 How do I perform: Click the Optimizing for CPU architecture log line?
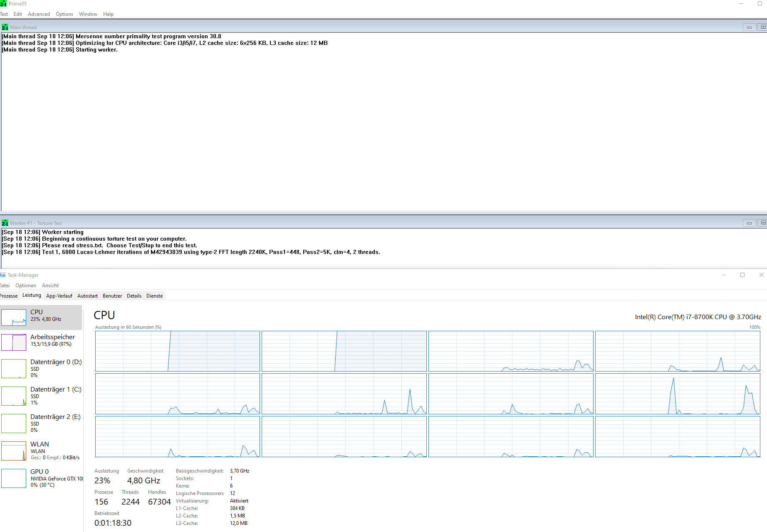pyautogui.click(x=165, y=43)
